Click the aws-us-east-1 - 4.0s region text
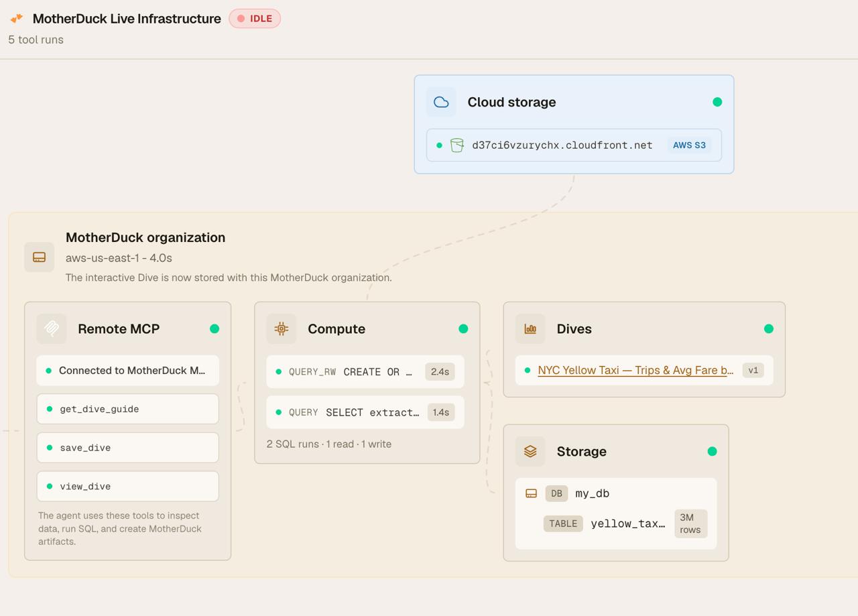The height and width of the screenshot is (616, 858). click(119, 258)
